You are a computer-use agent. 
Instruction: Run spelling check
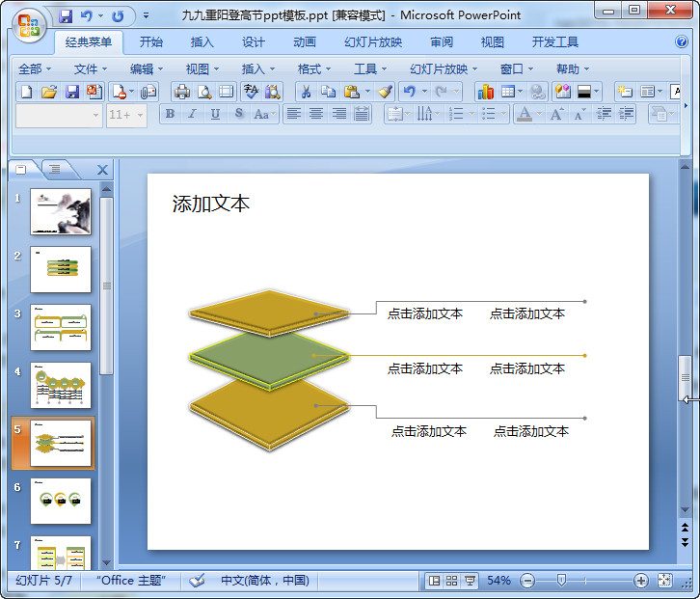(x=251, y=92)
